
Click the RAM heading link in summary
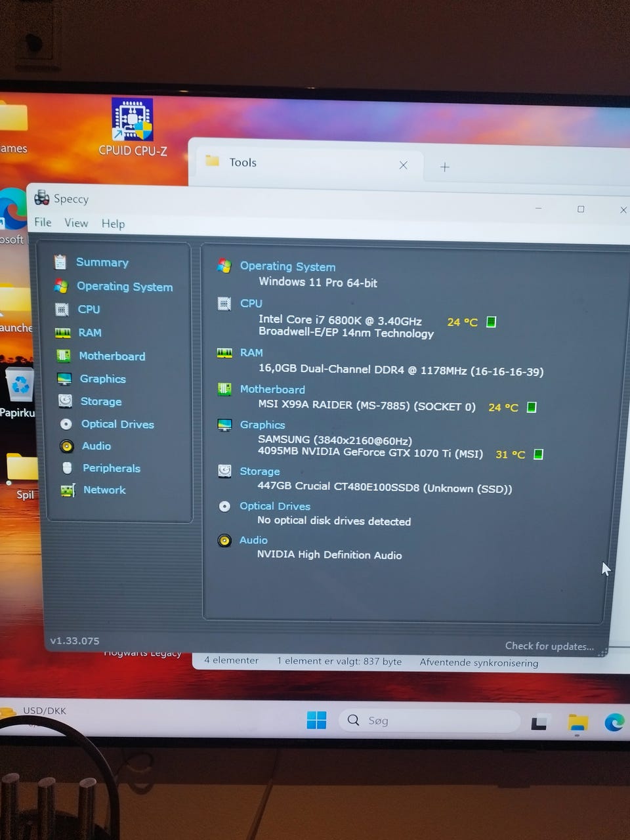251,352
